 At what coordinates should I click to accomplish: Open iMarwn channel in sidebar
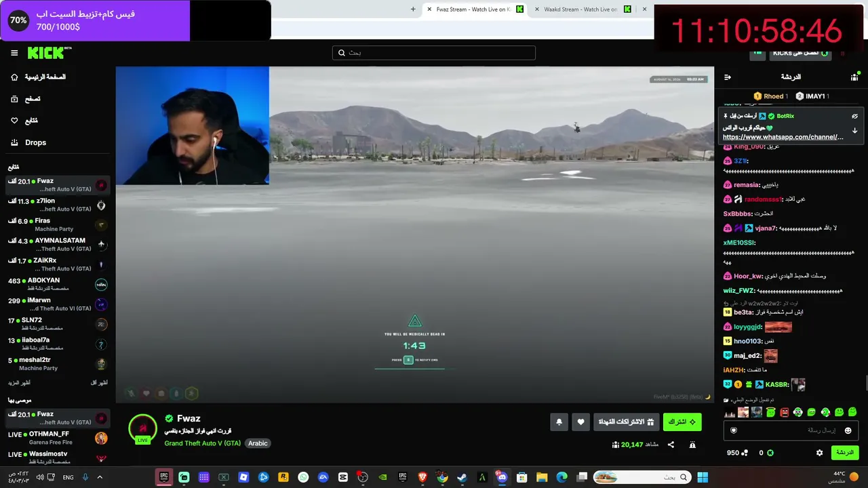[58, 304]
